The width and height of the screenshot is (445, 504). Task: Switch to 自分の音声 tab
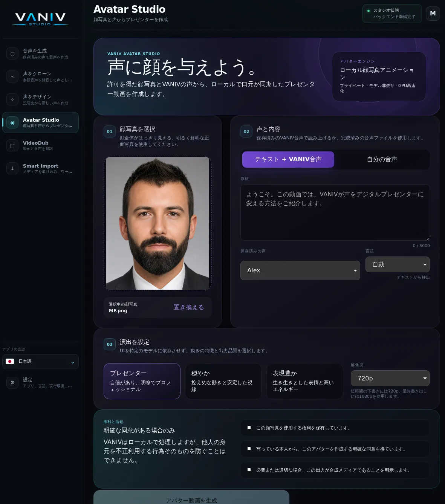coord(382,159)
